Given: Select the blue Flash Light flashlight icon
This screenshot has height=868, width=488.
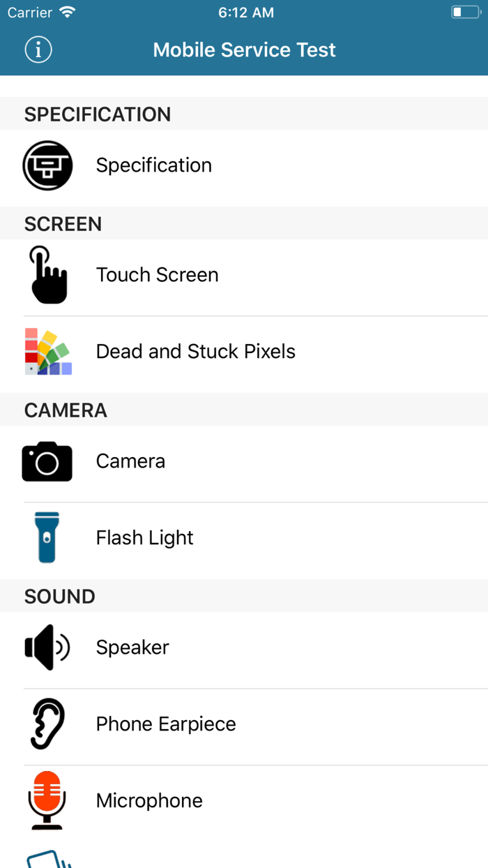Looking at the screenshot, I should coord(47,538).
